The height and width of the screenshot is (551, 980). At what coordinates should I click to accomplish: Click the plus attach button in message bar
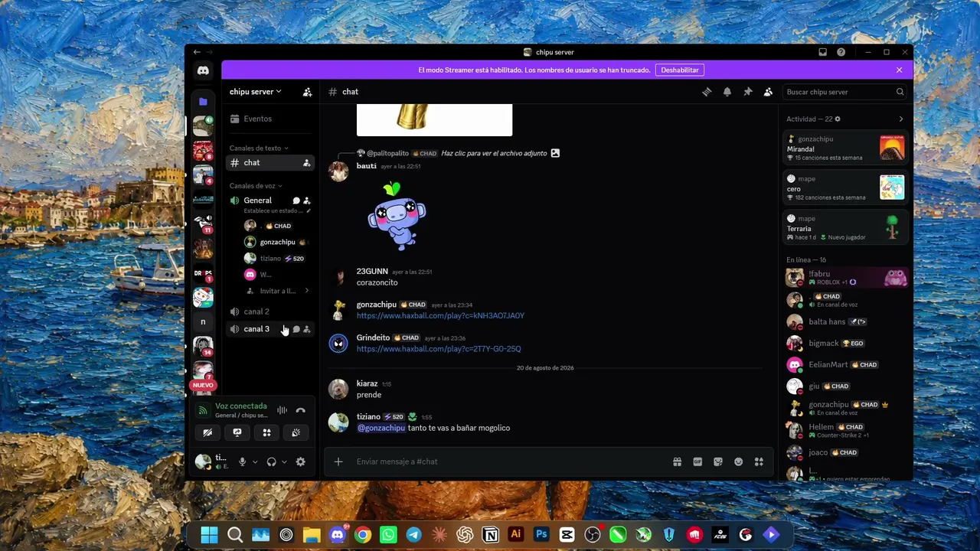tap(338, 461)
